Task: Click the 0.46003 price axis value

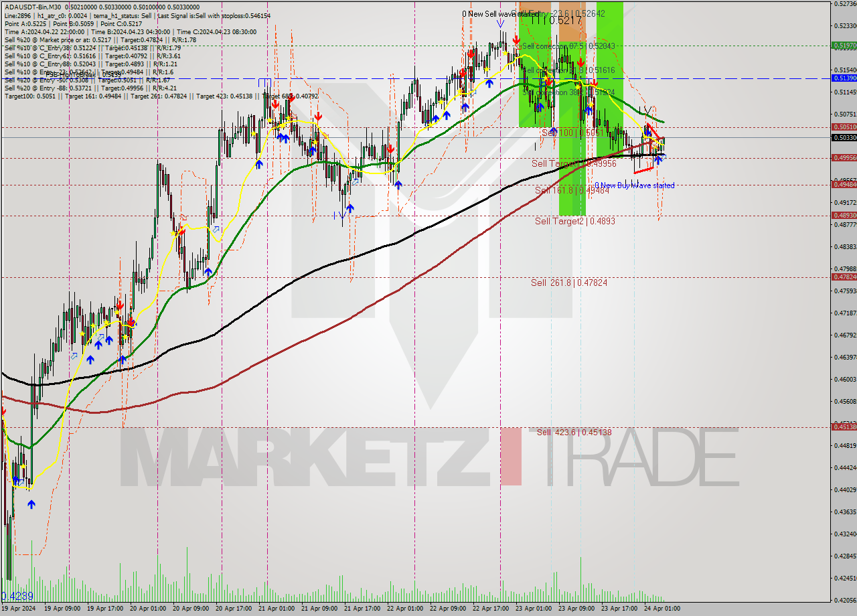Action: pos(846,379)
